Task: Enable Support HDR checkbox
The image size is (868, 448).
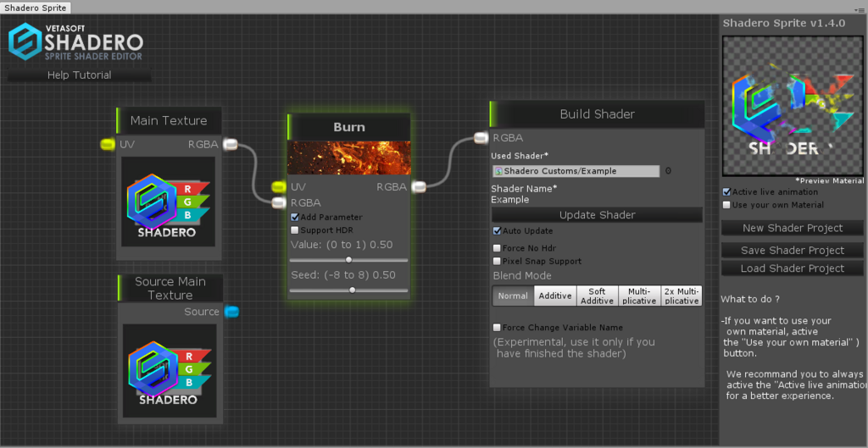Action: pyautogui.click(x=294, y=230)
